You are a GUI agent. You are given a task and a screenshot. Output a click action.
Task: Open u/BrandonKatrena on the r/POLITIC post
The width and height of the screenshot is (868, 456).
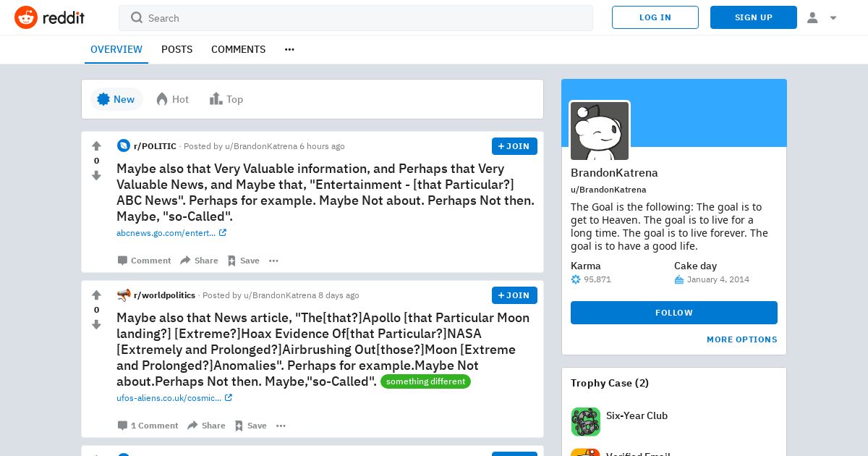tap(260, 146)
